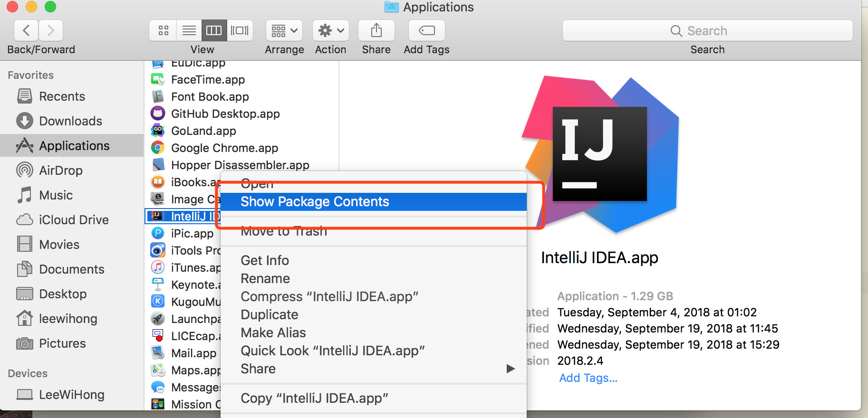868x418 pixels.
Task: Select iTools Pro app in the list
Action: pos(183,251)
